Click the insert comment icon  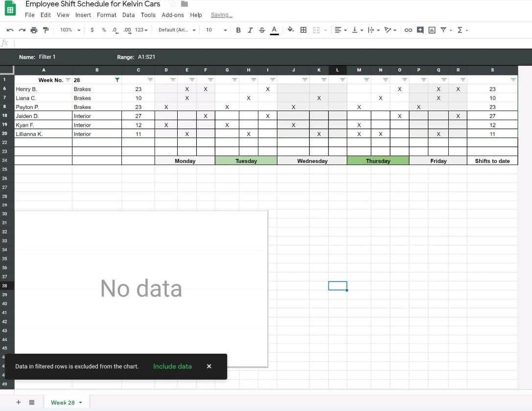[x=420, y=30]
